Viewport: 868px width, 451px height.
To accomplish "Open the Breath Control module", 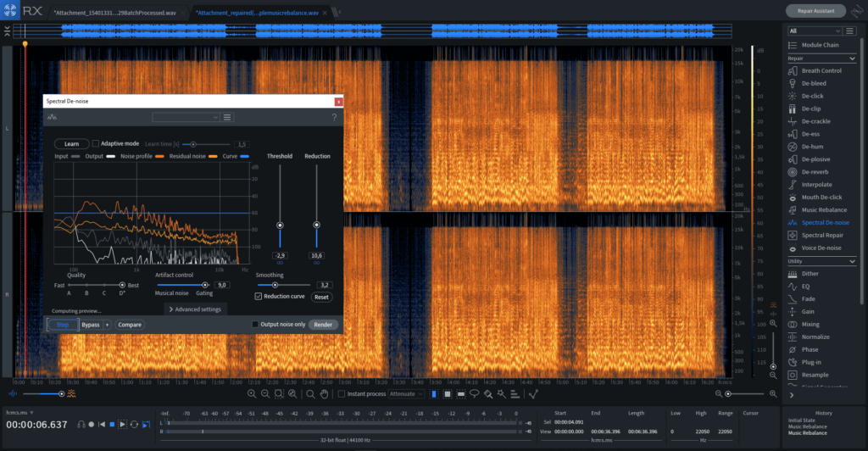I will (815, 71).
